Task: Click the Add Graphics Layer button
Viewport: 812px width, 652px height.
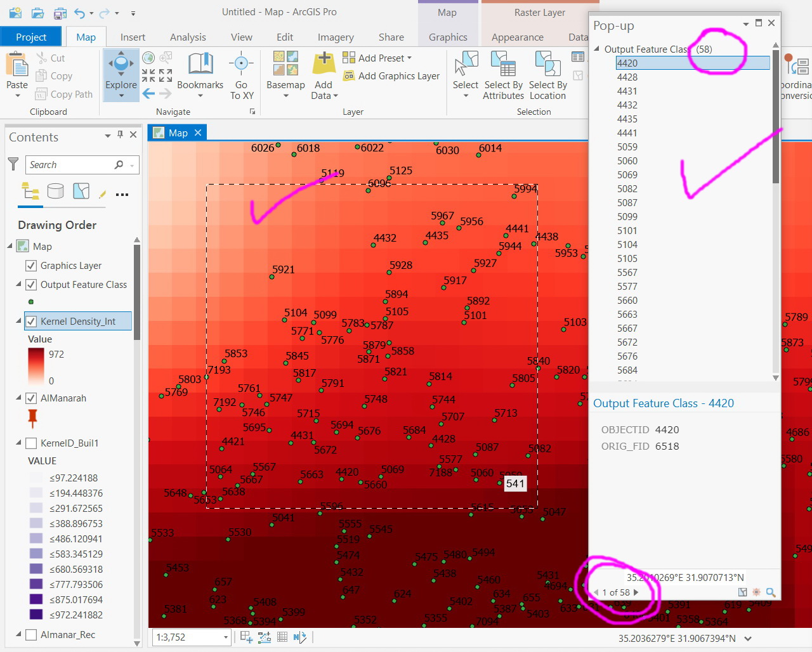Action: click(x=391, y=76)
